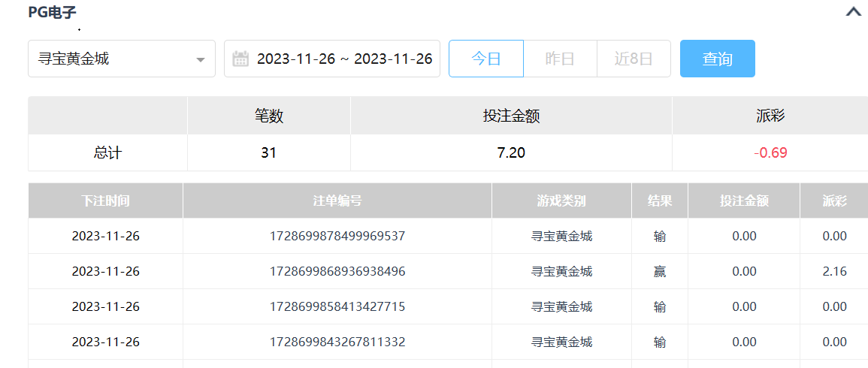
Task: Open the date range input 2023-11-26 ~ 2023-11-26
Action: 332,59
